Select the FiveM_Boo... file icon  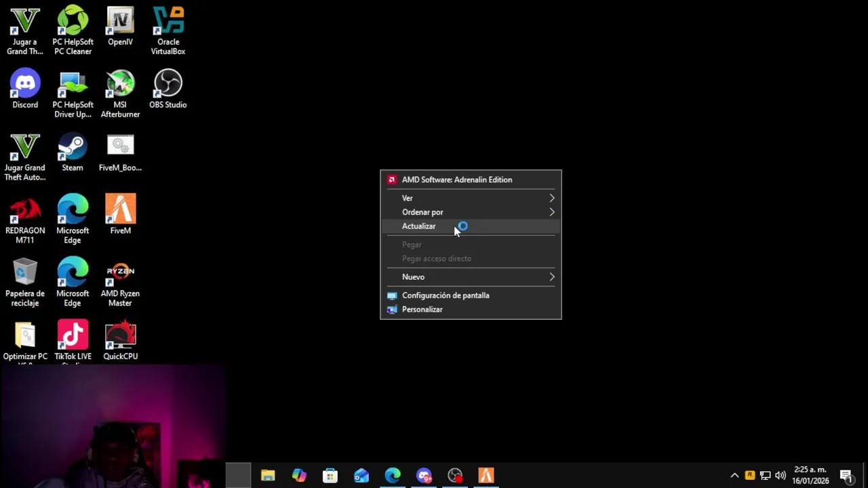click(x=120, y=152)
